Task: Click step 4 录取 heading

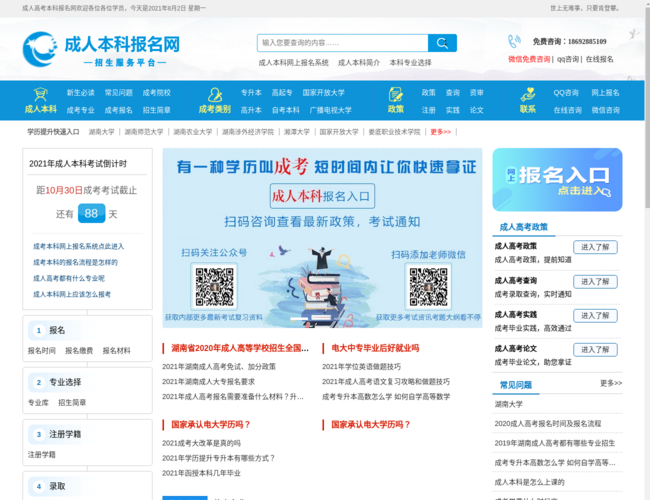Action: pos(57,486)
